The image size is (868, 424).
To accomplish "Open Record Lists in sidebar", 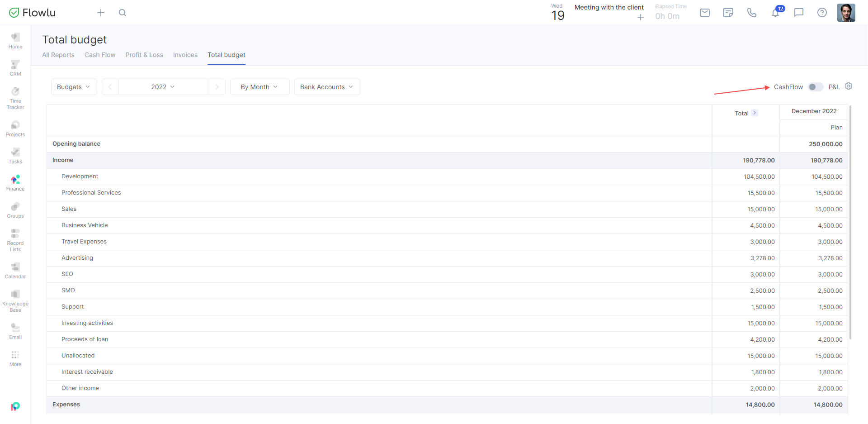I will click(x=15, y=240).
